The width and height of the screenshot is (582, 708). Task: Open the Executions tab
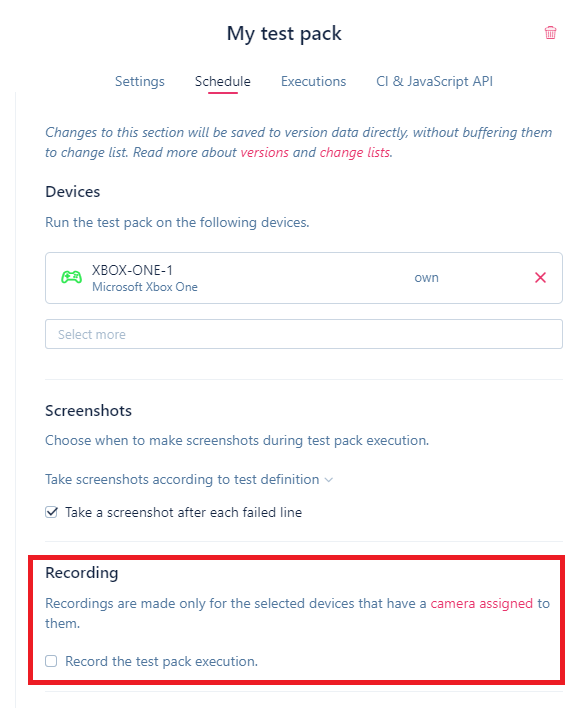tap(313, 81)
